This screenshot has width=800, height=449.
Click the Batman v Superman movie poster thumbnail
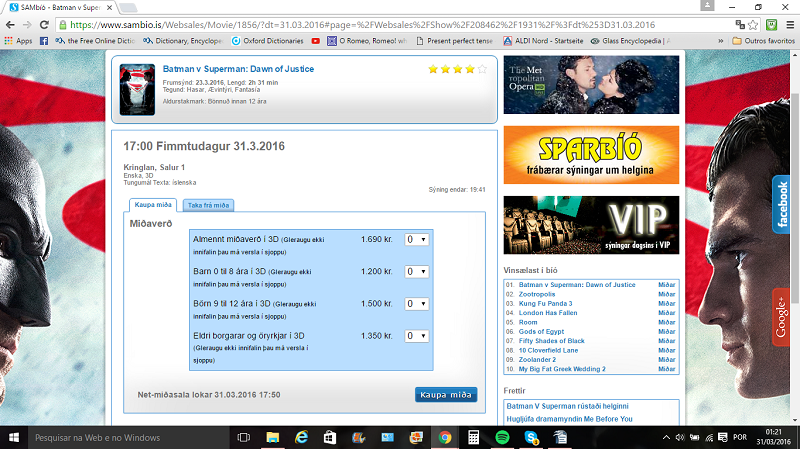point(137,90)
